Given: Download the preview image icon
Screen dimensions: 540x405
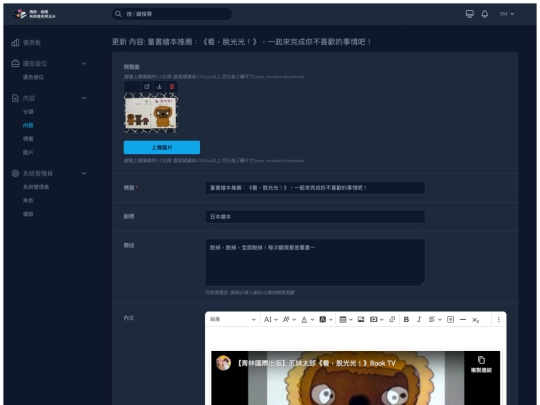Looking at the screenshot, I should tap(159, 87).
